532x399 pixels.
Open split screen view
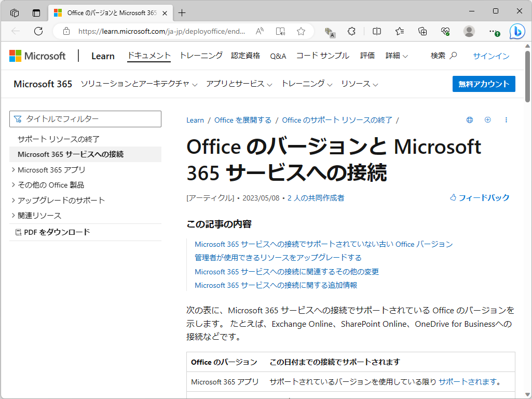376,31
